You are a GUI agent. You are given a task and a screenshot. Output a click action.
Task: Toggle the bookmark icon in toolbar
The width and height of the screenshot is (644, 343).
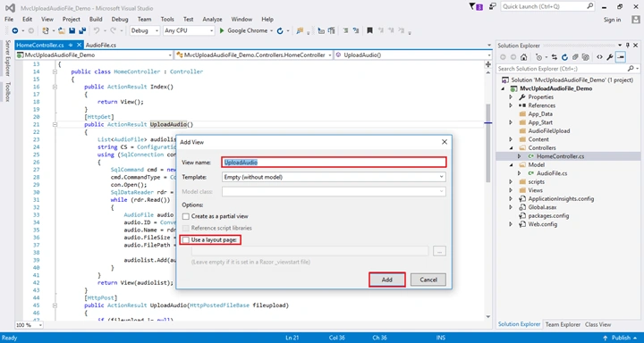point(369,30)
